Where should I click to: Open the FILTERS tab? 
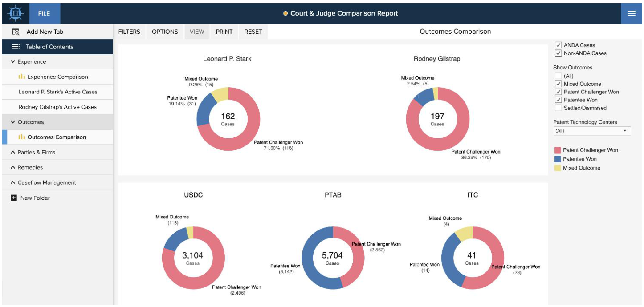pos(129,32)
